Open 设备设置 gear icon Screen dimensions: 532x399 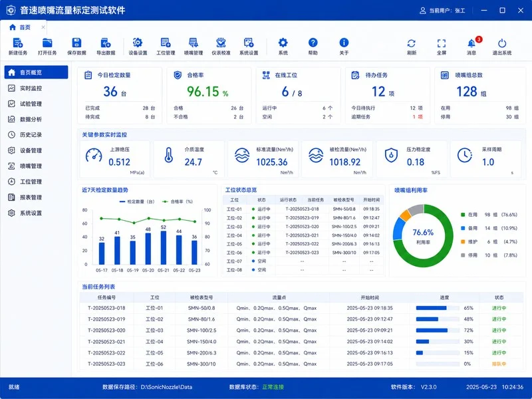[x=138, y=43]
